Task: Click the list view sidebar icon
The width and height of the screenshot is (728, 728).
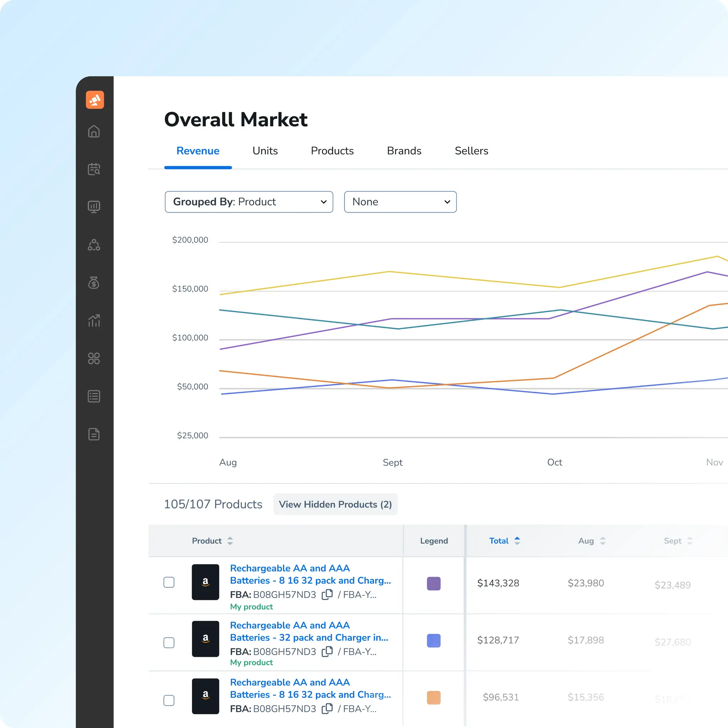Action: (94, 396)
